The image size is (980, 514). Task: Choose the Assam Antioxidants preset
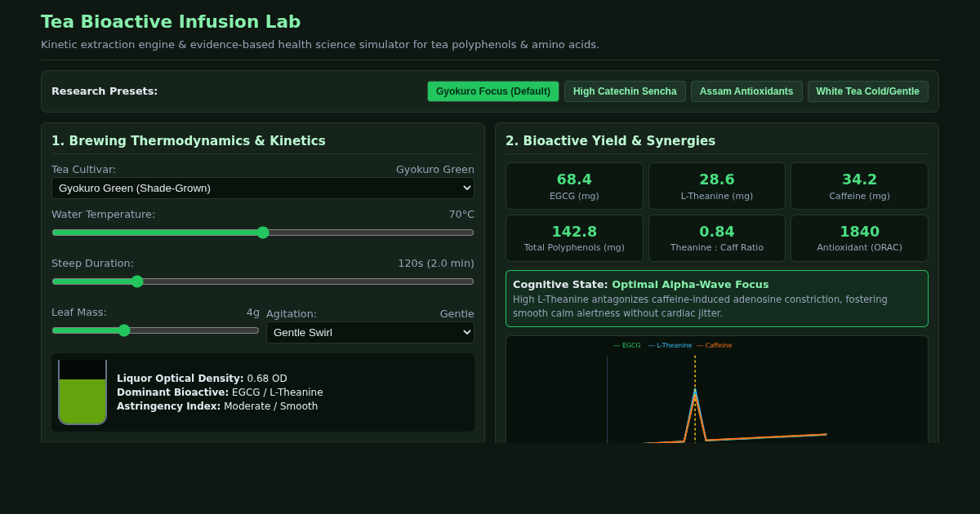[x=746, y=91]
